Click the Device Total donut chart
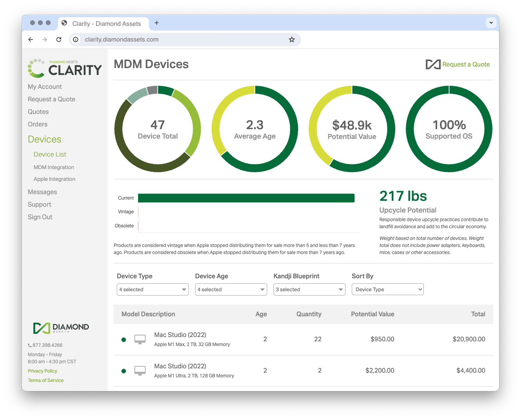 [157, 129]
